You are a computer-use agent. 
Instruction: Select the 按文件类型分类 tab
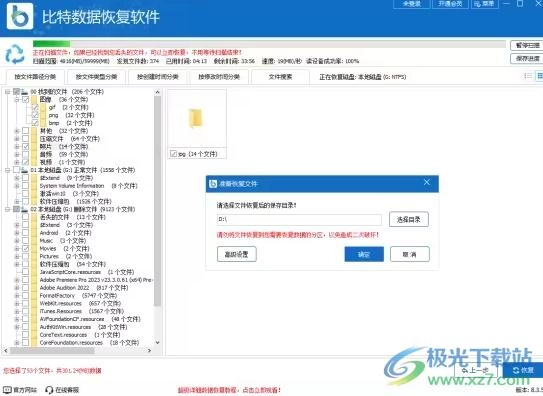tap(96, 77)
